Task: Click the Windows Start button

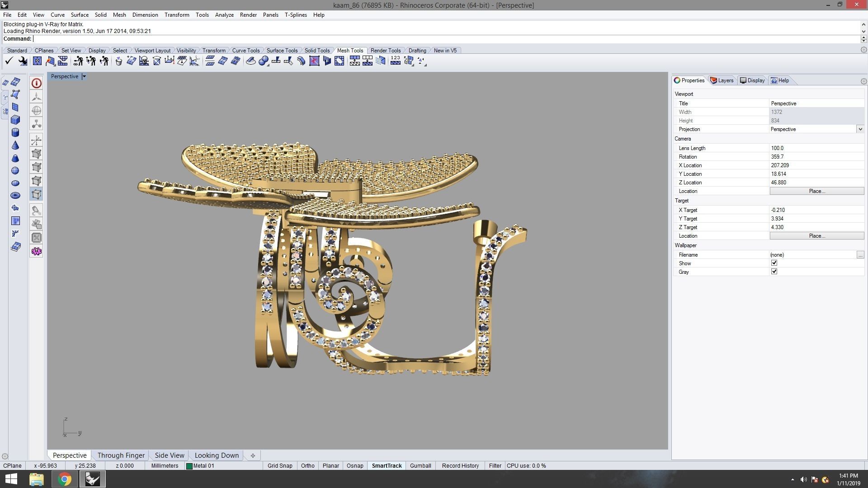Action: [11, 479]
